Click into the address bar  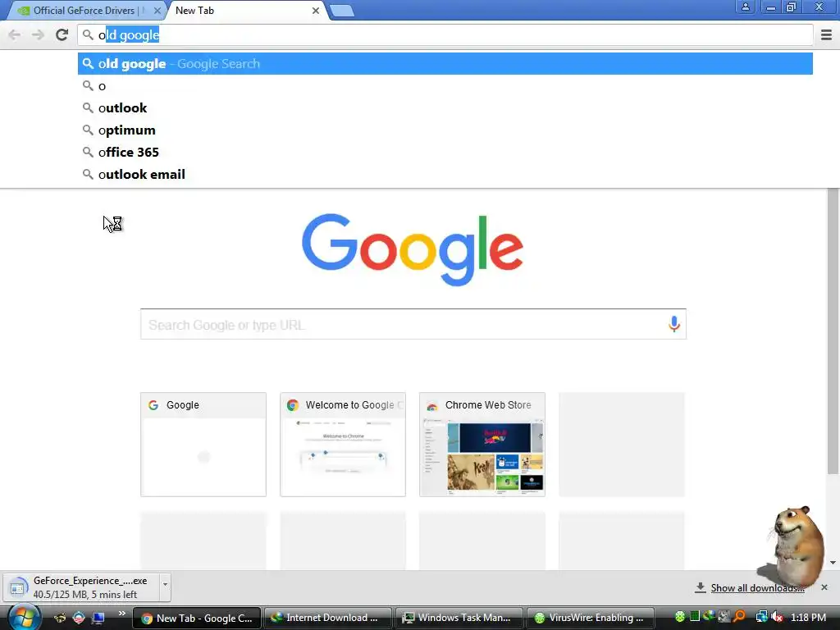coord(445,35)
